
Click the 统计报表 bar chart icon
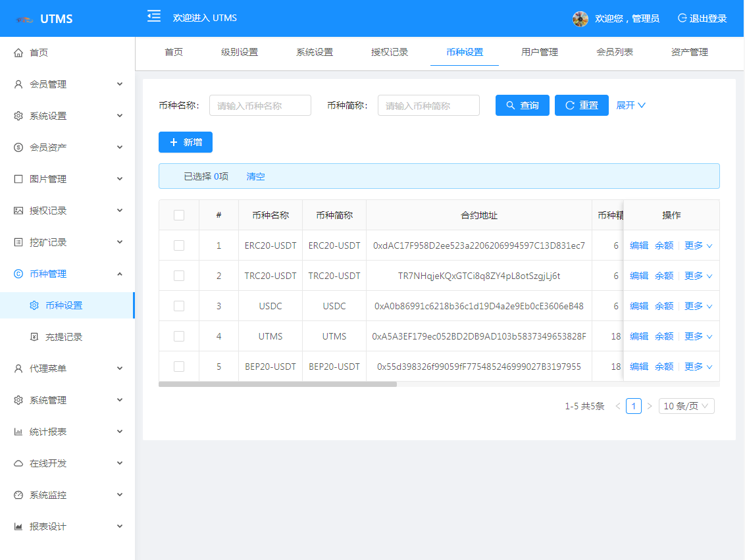pos(18,432)
